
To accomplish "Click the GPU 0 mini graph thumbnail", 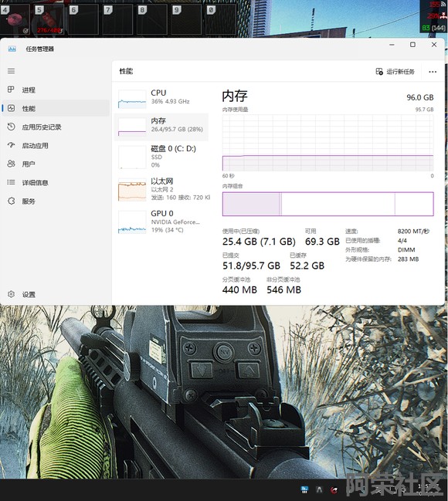I will pos(132,222).
